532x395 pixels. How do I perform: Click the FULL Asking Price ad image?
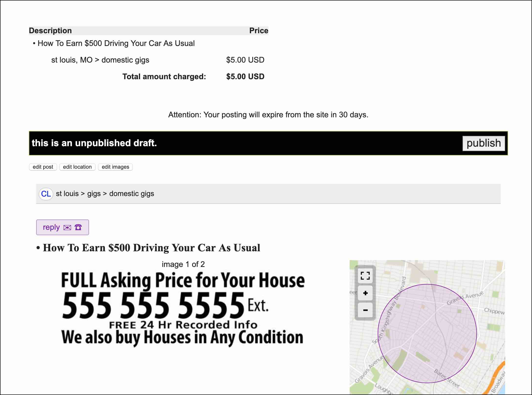(183, 309)
